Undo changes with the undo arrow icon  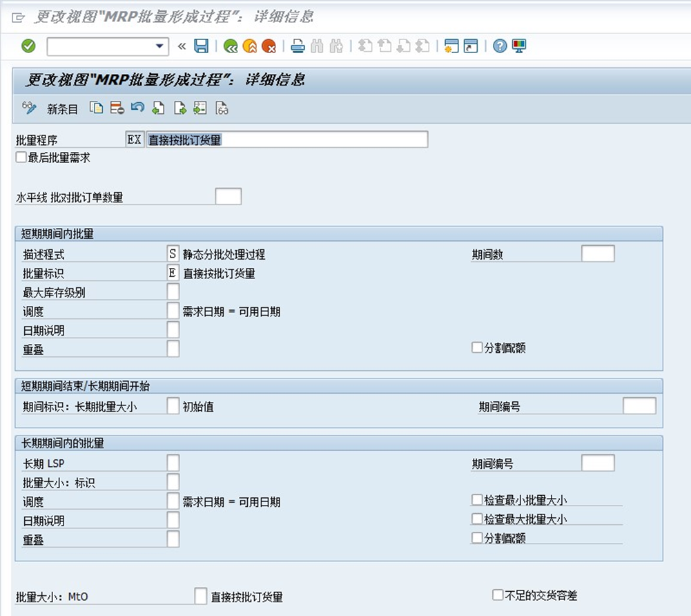pos(138,108)
